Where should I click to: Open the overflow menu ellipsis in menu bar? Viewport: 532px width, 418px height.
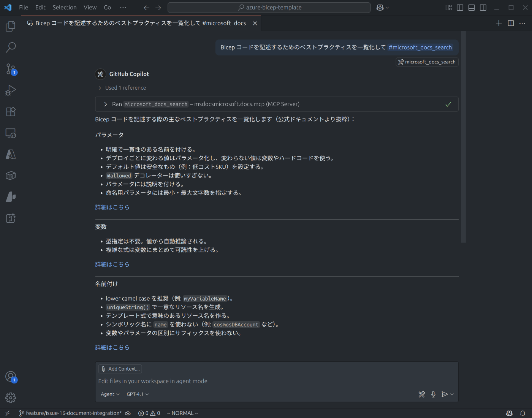(123, 8)
